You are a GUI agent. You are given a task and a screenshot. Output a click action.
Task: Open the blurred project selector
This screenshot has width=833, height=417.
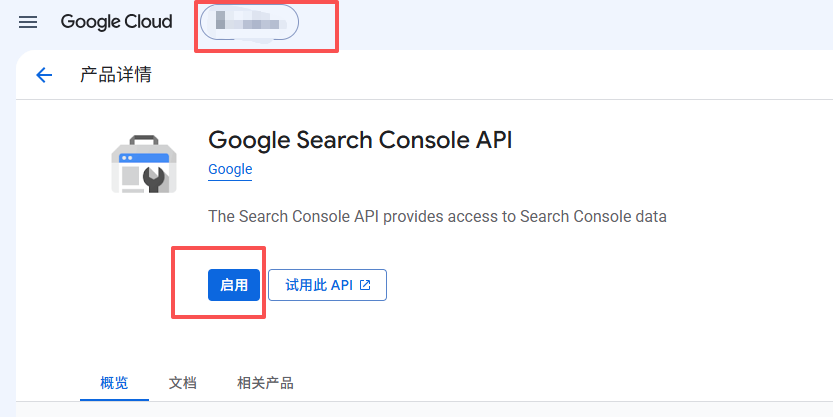pos(249,22)
